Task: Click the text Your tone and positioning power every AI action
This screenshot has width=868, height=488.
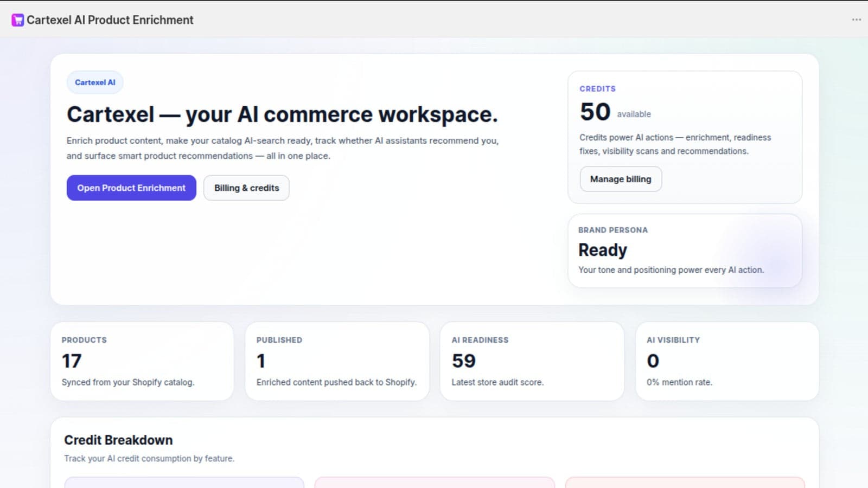Action: click(671, 270)
